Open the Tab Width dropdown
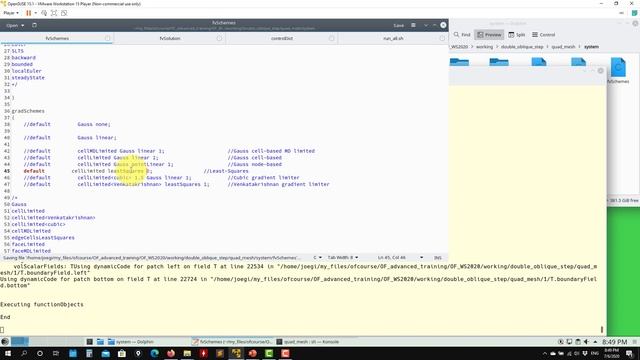This screenshot has height=360, width=640. click(x=343, y=258)
